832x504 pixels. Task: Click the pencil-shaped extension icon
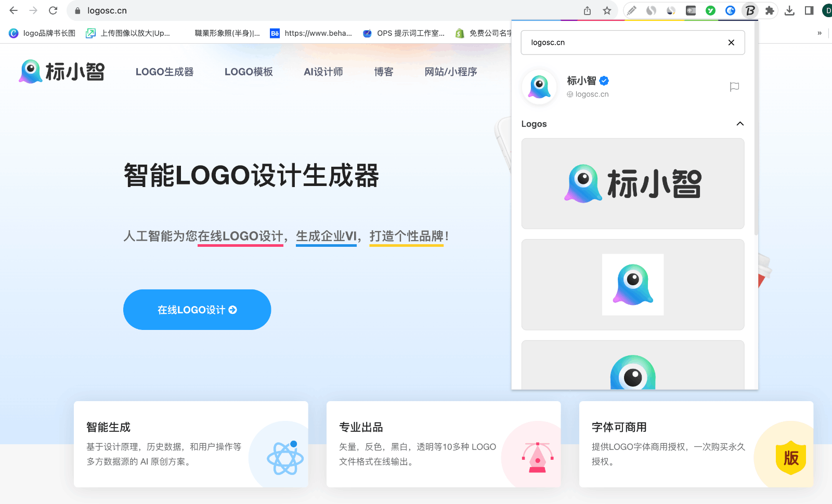[631, 10]
